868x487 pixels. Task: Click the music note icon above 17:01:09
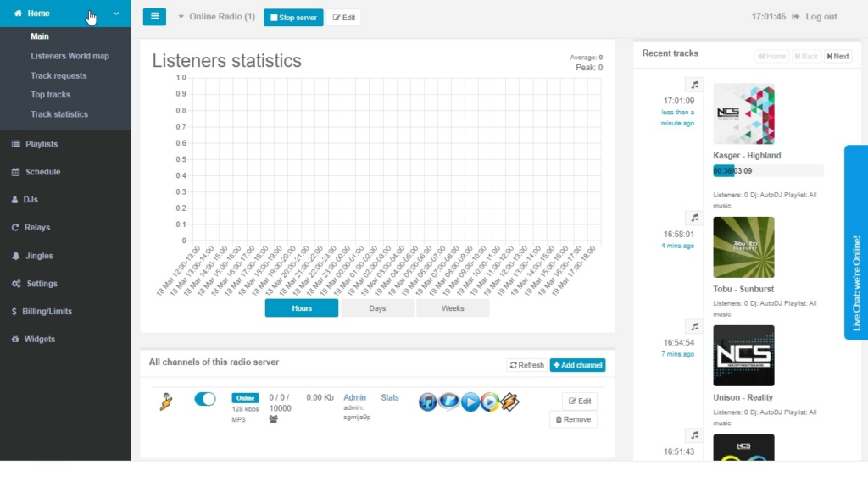point(694,85)
